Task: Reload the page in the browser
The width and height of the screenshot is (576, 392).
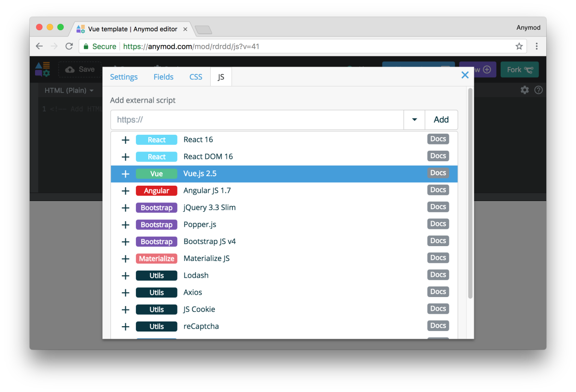Action: click(x=69, y=47)
